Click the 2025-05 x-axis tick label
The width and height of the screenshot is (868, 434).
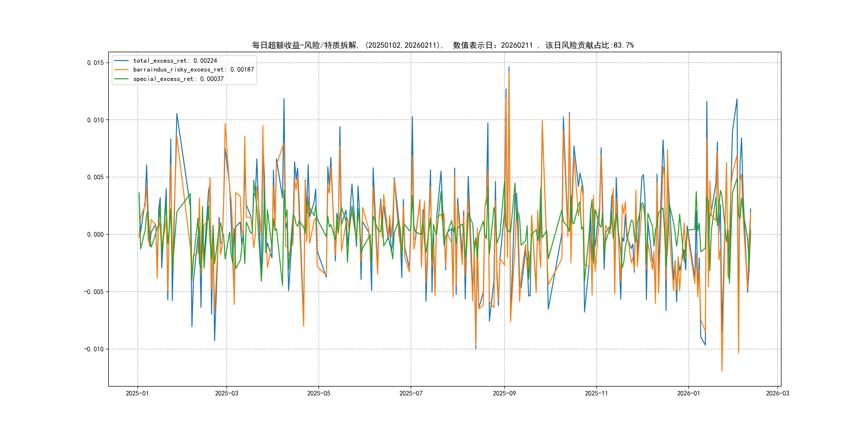pyautogui.click(x=319, y=393)
